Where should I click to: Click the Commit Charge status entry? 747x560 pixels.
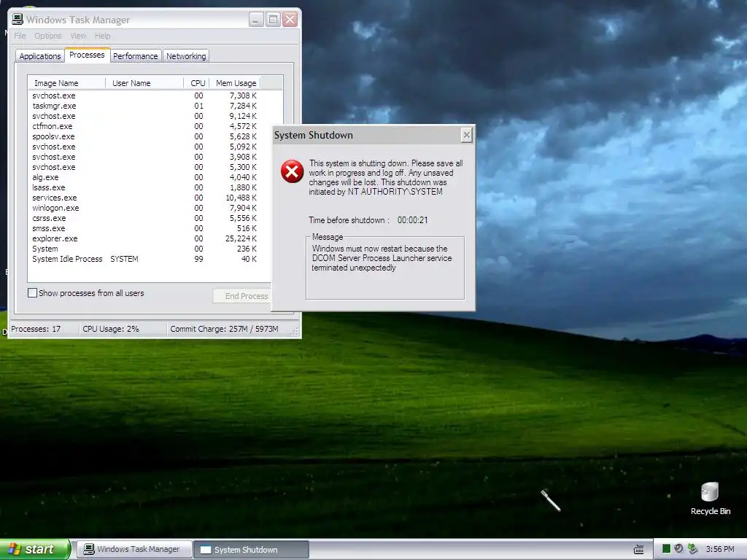pyautogui.click(x=224, y=329)
